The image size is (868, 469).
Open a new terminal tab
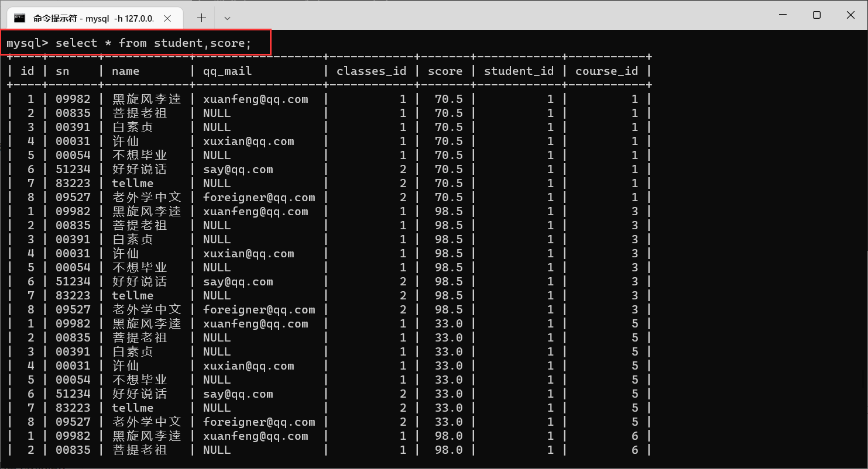[201, 18]
